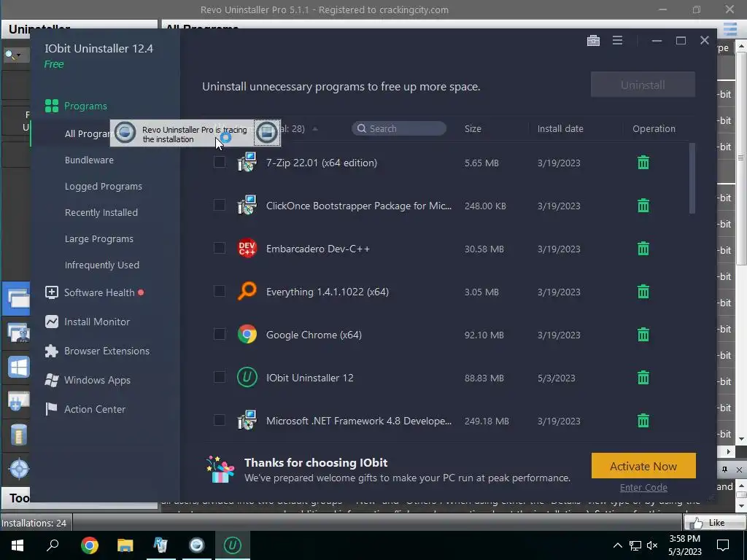Click IObit Uninstaller taskbar icon
Screen dimensions: 747x560
(x=233, y=545)
